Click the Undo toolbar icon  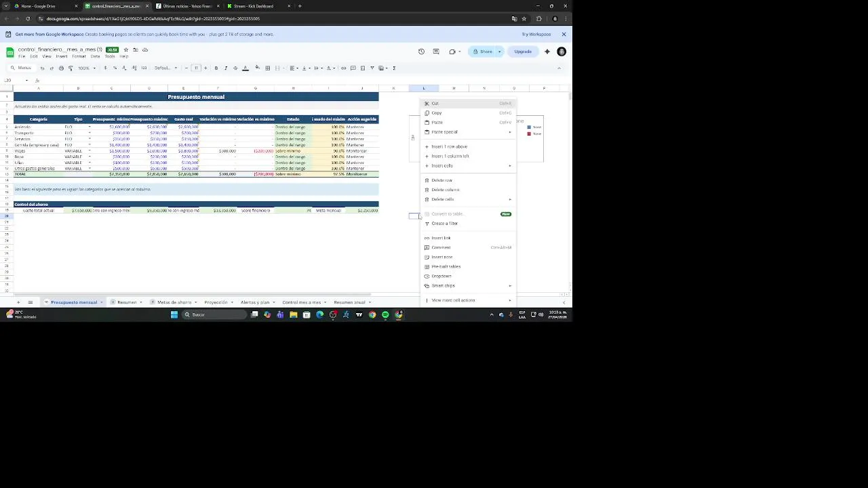tap(42, 68)
